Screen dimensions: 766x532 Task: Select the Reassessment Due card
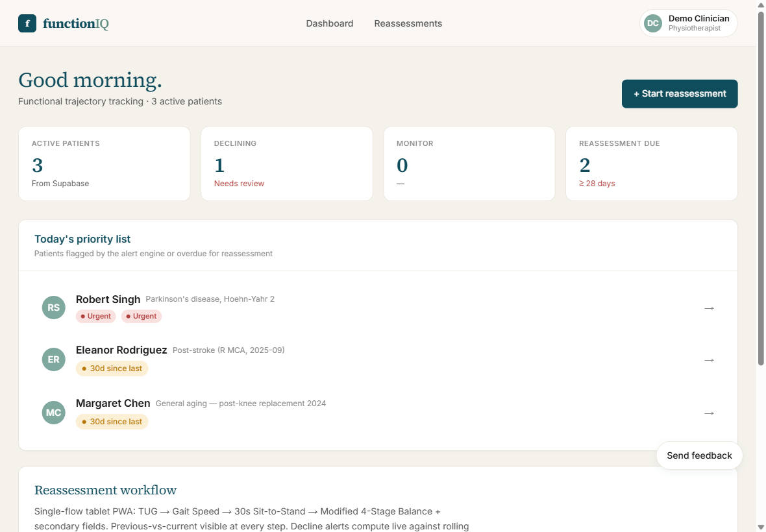(652, 163)
